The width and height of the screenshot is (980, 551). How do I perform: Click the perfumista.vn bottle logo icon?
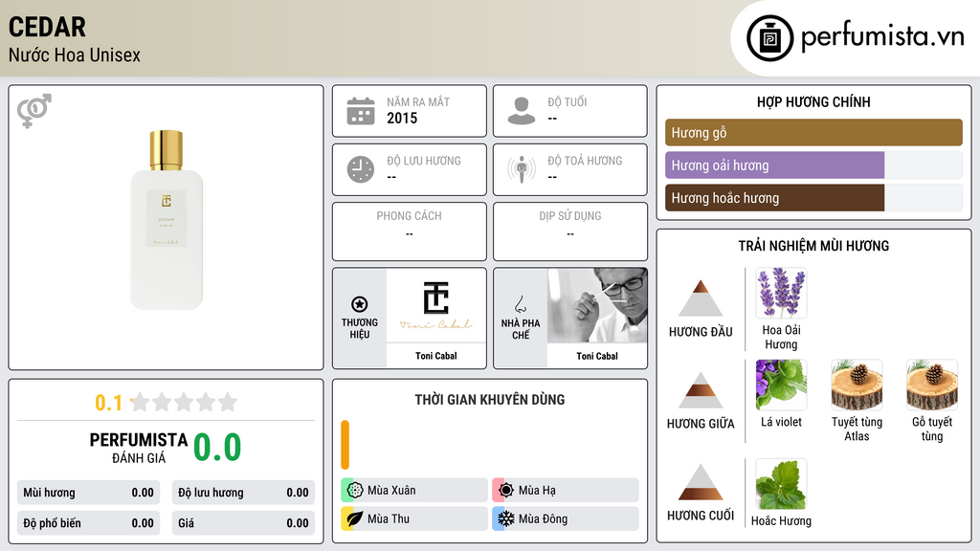pos(770,38)
